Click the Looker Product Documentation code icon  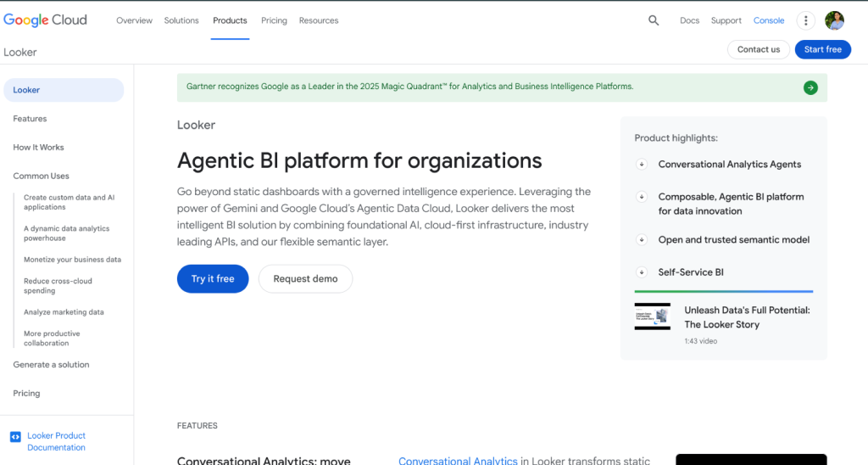15,437
